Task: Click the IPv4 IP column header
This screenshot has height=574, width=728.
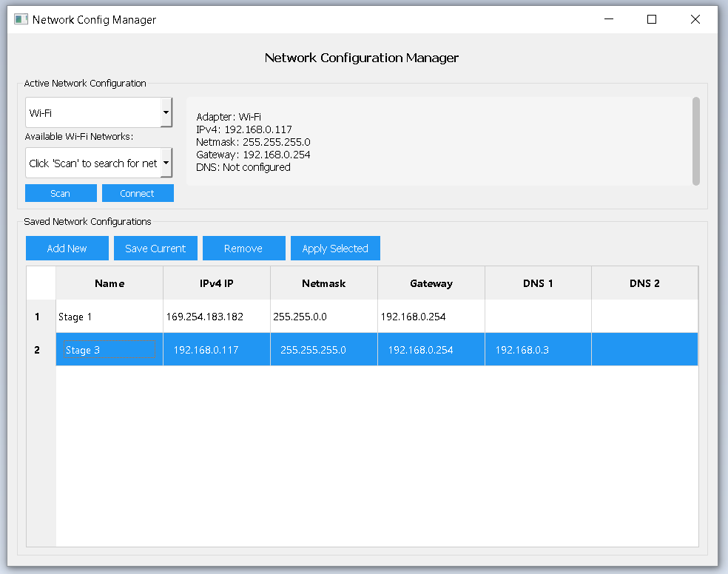Action: coord(216,283)
